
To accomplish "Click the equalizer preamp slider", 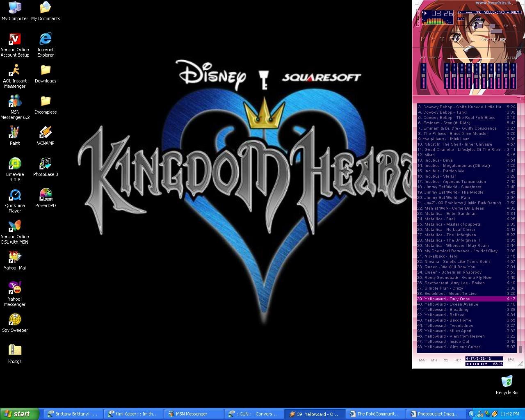I will coord(423,76).
